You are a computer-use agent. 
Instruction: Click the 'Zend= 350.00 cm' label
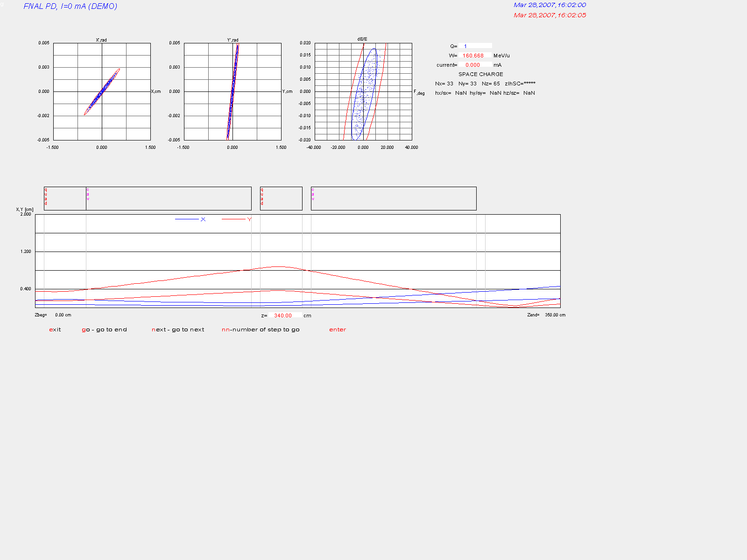[x=546, y=315]
